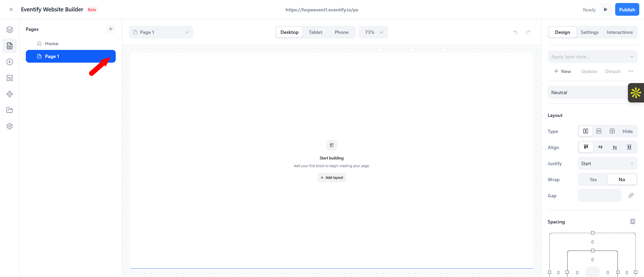Screen dimensions: 644x277
Task: Set layout type to grid
Action: [612, 131]
